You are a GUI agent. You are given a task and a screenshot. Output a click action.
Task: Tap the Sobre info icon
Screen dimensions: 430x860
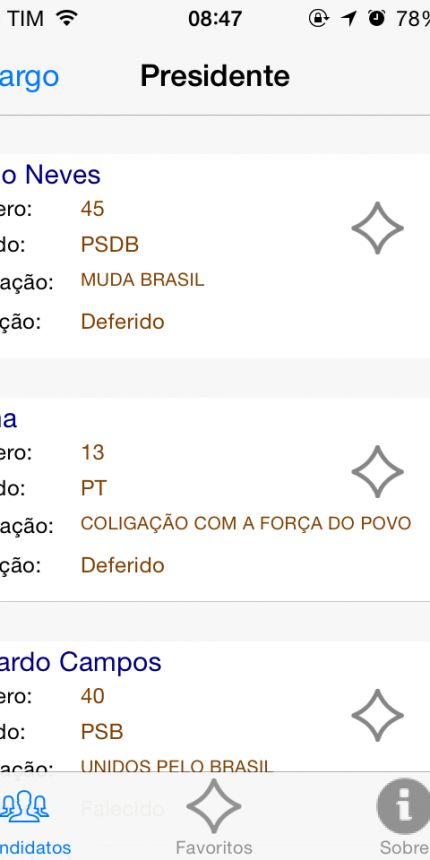pos(404,806)
